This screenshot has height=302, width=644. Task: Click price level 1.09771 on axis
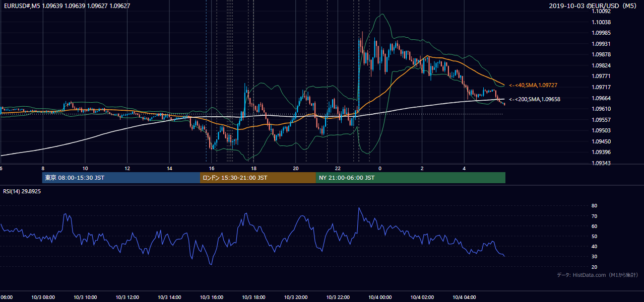(x=601, y=76)
